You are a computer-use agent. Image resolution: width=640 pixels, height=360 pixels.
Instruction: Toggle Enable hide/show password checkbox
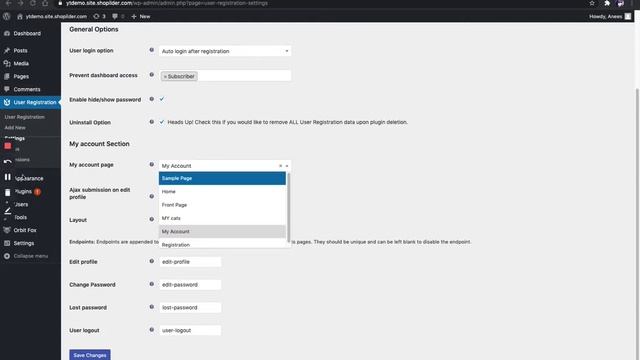162,99
